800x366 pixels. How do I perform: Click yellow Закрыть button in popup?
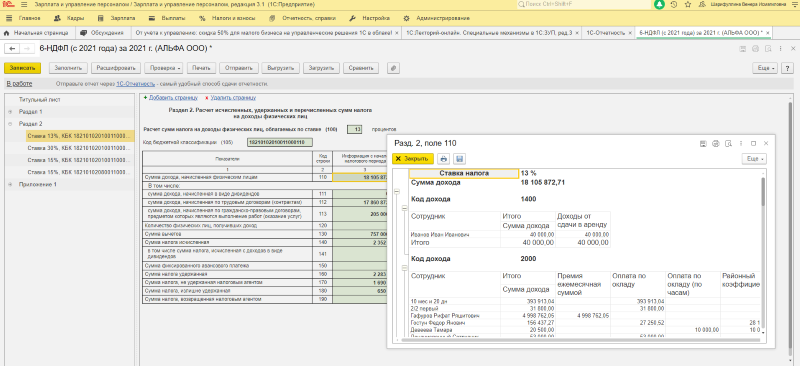[413, 159]
